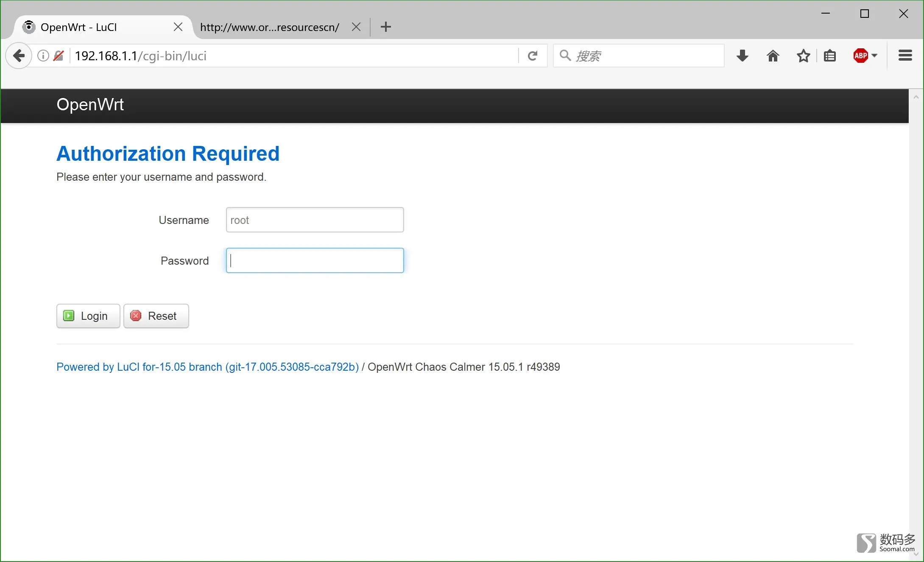
Task: Clear the form with Reset button
Action: [156, 316]
